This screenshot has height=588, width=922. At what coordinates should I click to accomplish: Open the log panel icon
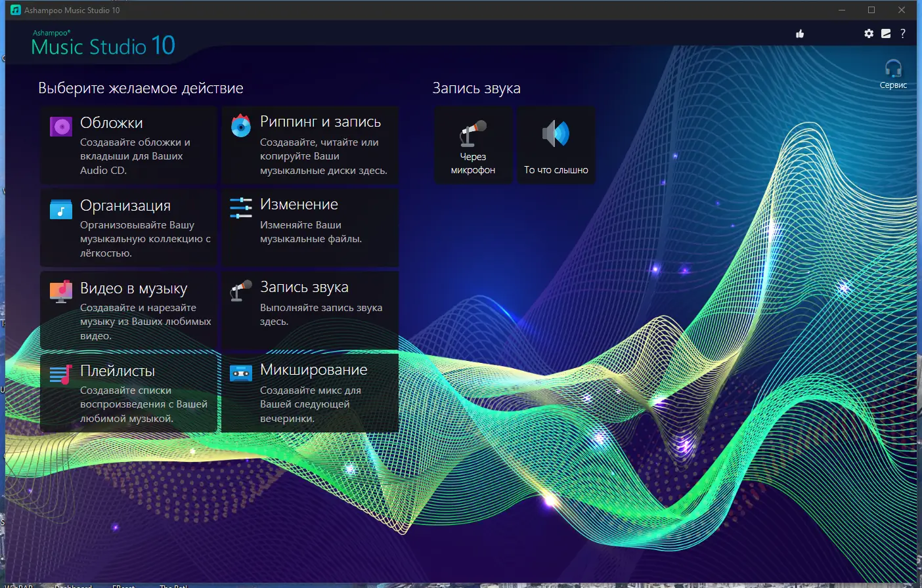coord(885,33)
